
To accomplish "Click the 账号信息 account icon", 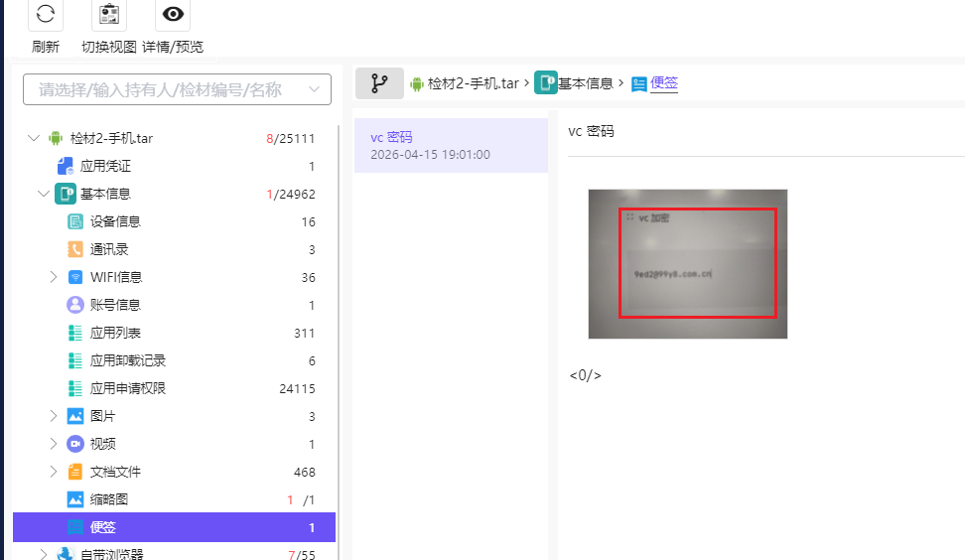I will pyautogui.click(x=75, y=305).
